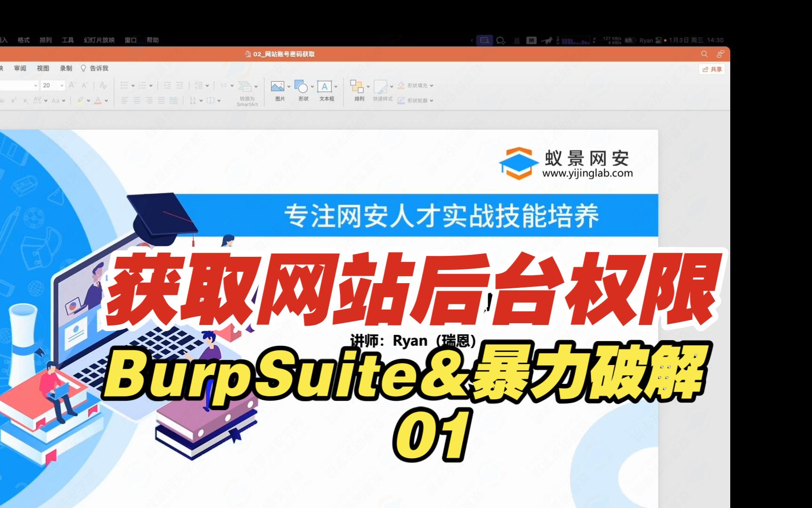Screen dimensions: 812x508
Task: Decrease font size with the smaller A icon
Action: coord(85,85)
